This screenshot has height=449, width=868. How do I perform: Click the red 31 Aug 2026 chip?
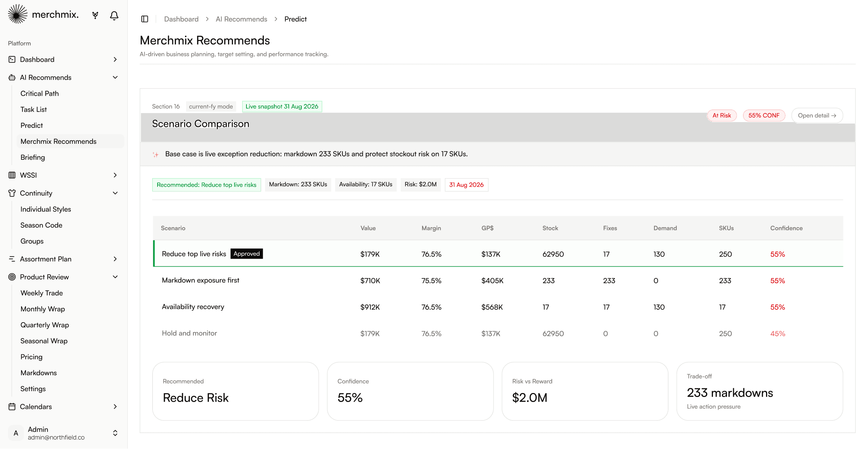[x=466, y=185]
